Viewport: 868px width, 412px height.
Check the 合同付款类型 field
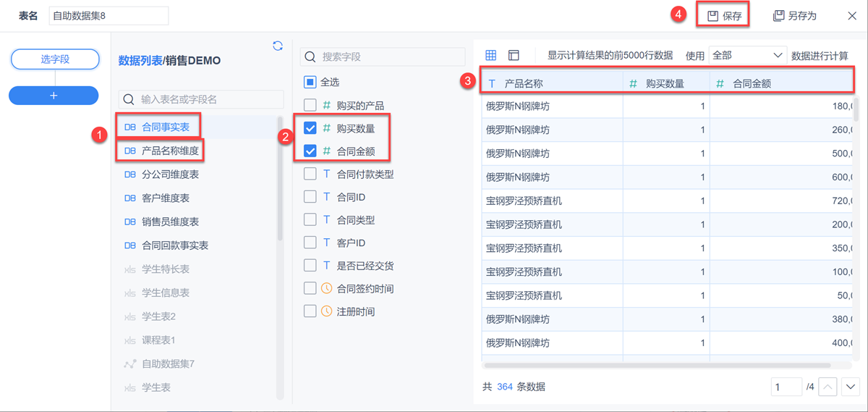310,175
